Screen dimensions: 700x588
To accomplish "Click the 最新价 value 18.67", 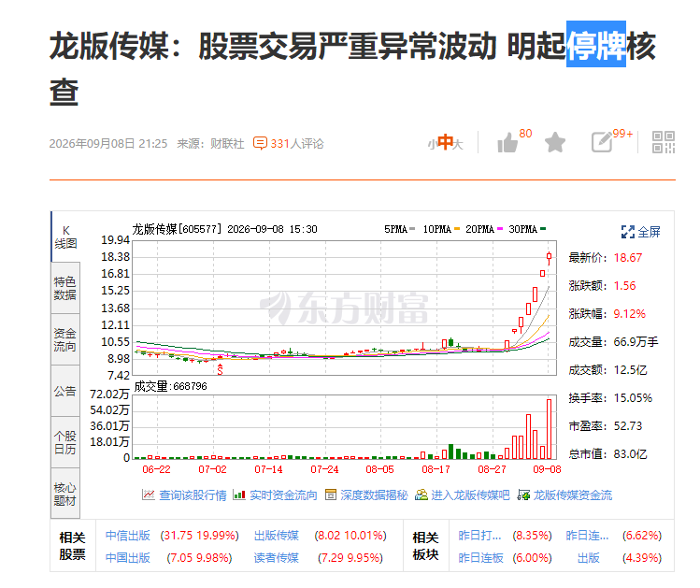I will 628,258.
